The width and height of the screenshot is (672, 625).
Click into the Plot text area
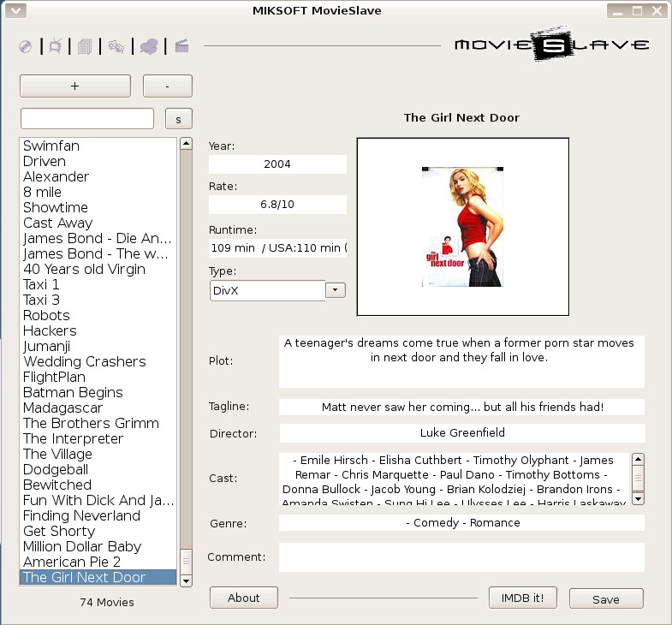pos(461,362)
